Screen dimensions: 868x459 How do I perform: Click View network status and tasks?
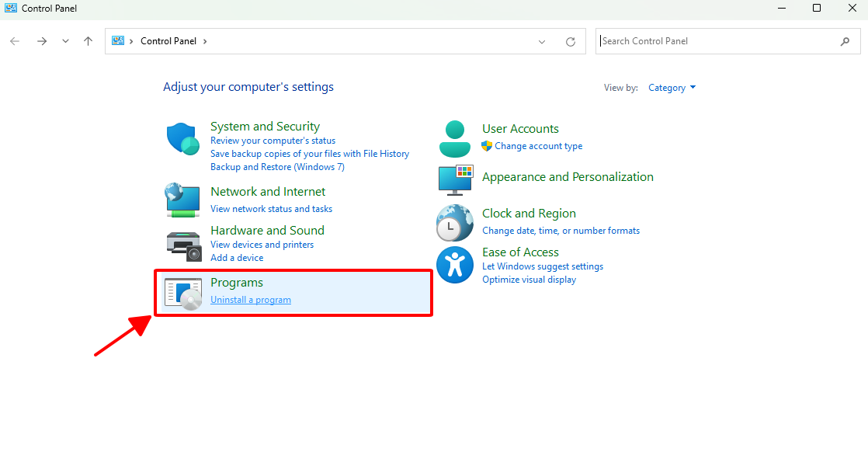271,209
